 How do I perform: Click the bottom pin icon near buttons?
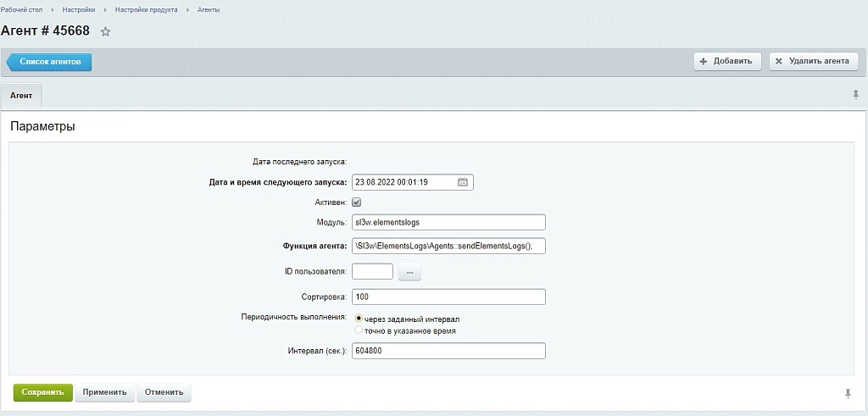coord(848,393)
